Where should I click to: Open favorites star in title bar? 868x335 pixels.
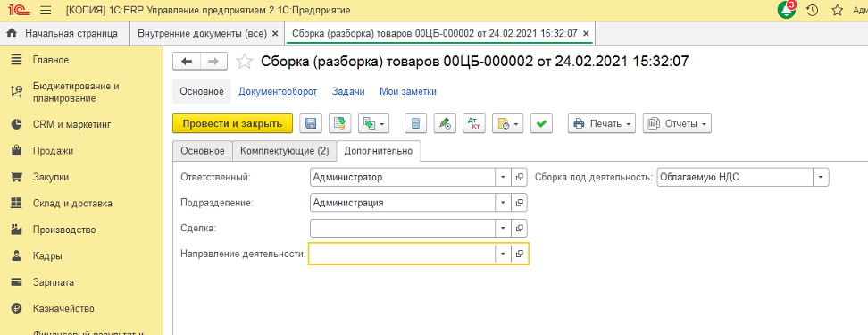(838, 10)
